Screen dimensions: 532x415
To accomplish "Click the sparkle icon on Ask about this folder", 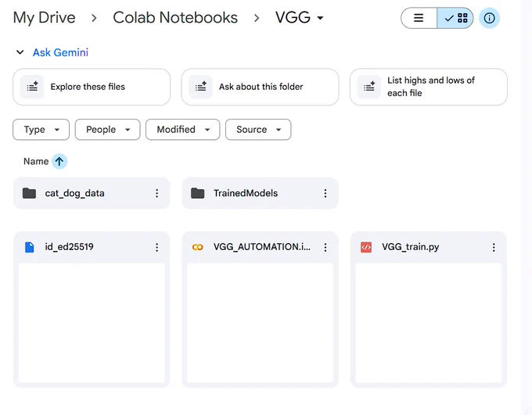I will 200,87.
